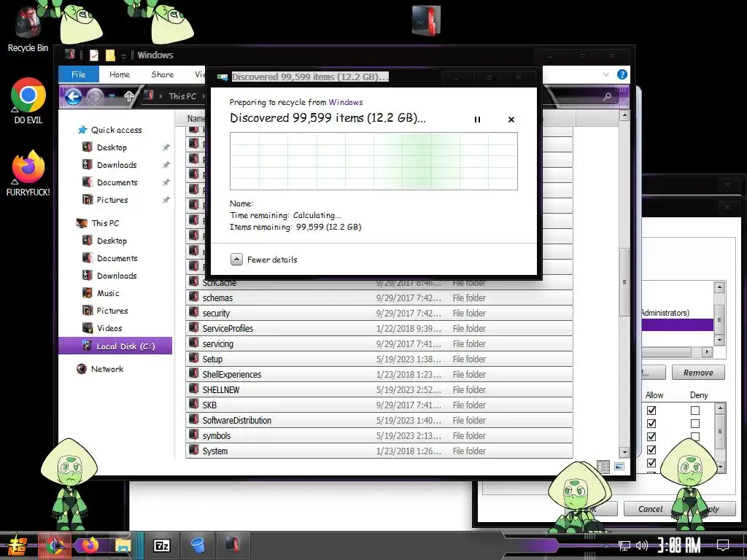Image resolution: width=747 pixels, height=560 pixels.
Task: Click the Name column header
Action: (196, 119)
